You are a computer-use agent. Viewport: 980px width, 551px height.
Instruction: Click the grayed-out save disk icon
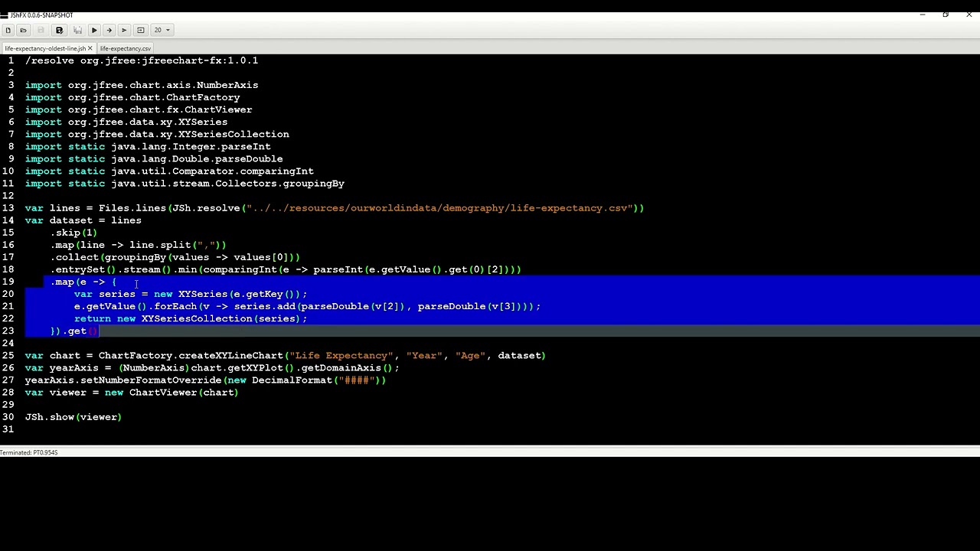pyautogui.click(x=41, y=30)
